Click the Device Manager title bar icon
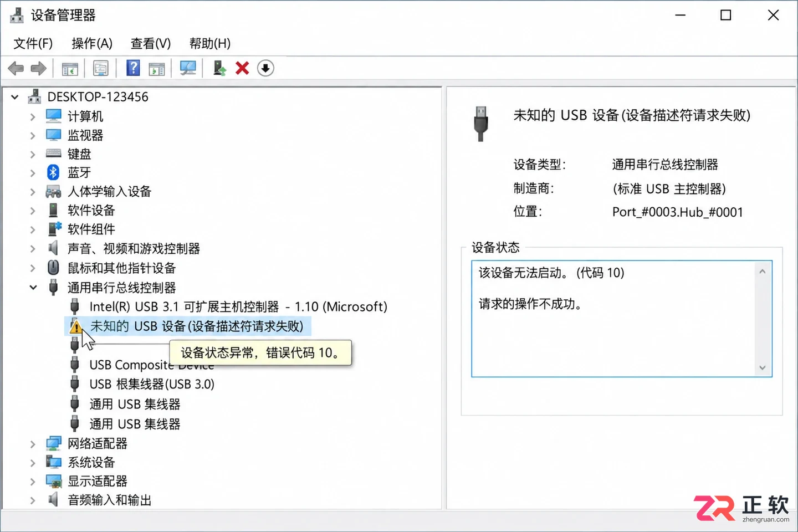 pyautogui.click(x=17, y=15)
